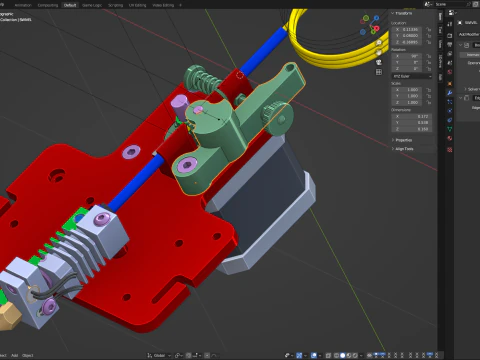Lock the Location X value

tap(428, 29)
